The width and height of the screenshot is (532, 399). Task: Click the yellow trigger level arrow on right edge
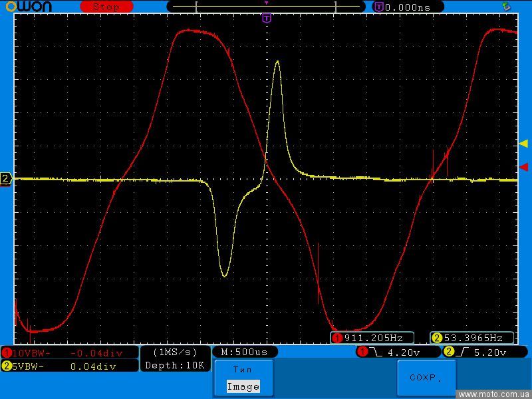tap(523, 144)
